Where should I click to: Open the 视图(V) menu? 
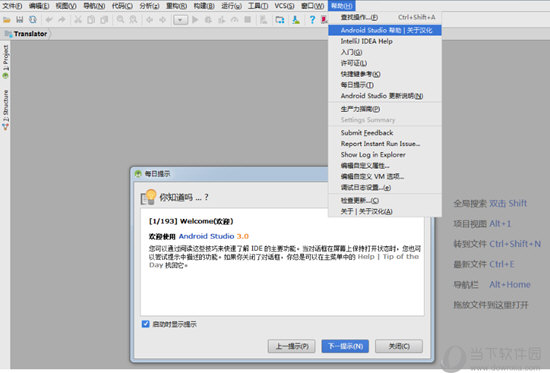[66, 6]
